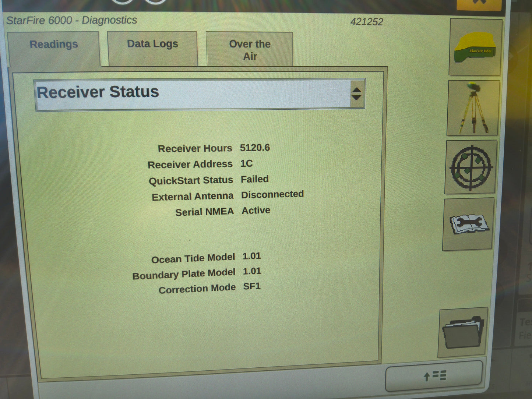This screenshot has width=532, height=399.
Task: Select the RTK base station tripod icon
Action: [472, 108]
